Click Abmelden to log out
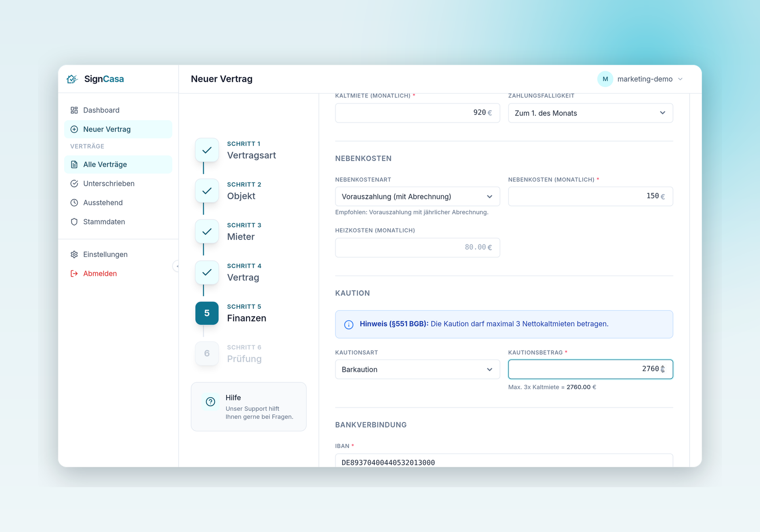 click(x=118, y=274)
